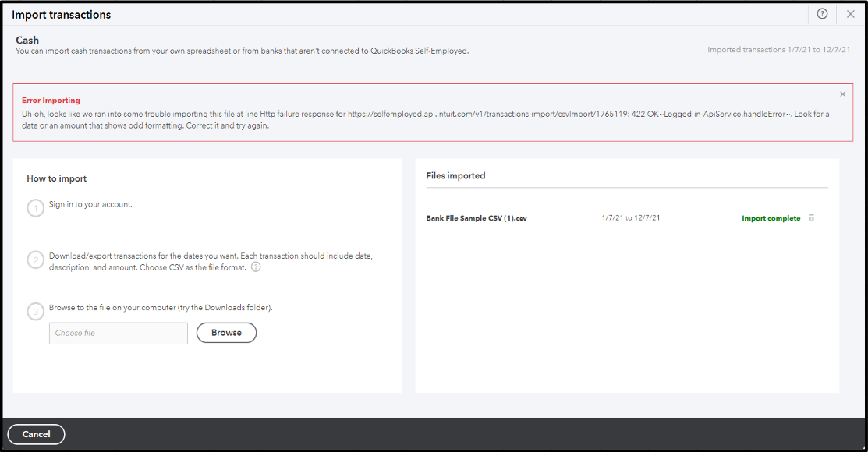Click the 'Choose file' input field
The image size is (868, 452).
(119, 333)
